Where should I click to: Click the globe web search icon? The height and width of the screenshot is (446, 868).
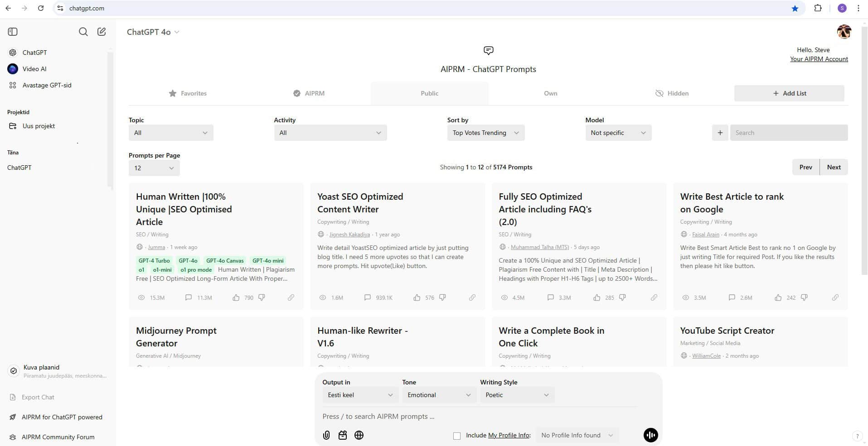359,435
